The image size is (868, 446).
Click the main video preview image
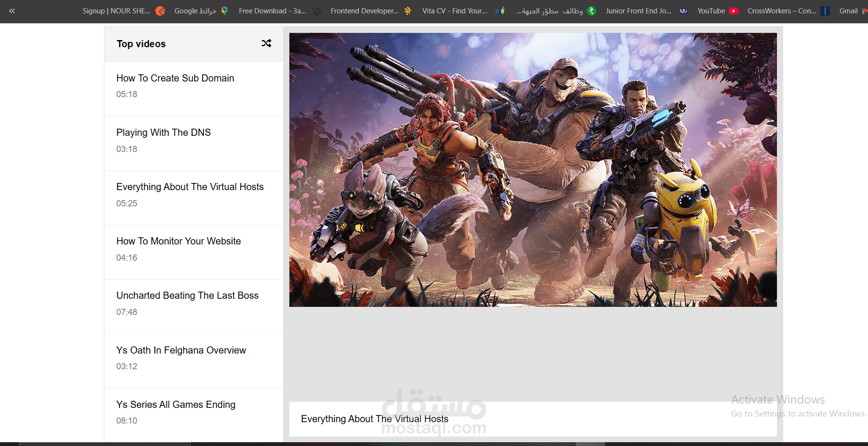pos(533,170)
